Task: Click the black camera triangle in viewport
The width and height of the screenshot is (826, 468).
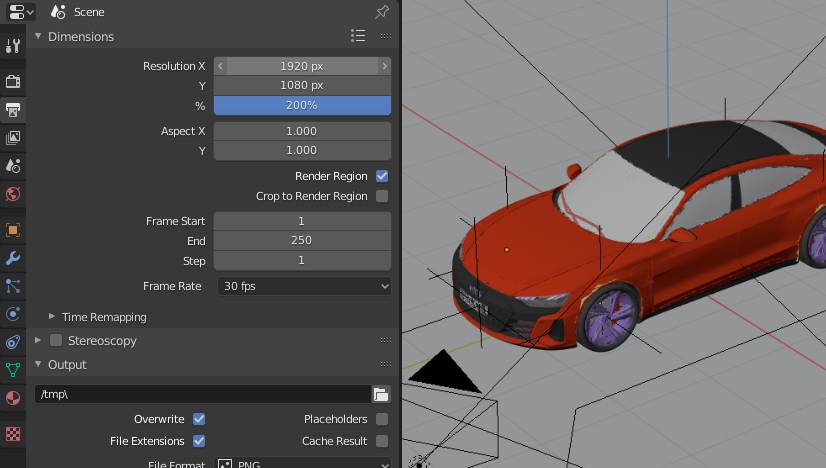Action: click(x=445, y=372)
